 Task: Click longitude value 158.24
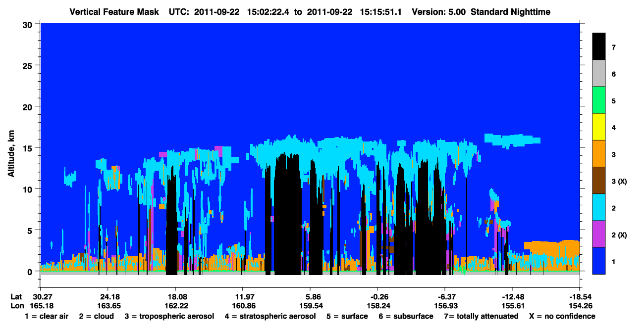[377, 305]
